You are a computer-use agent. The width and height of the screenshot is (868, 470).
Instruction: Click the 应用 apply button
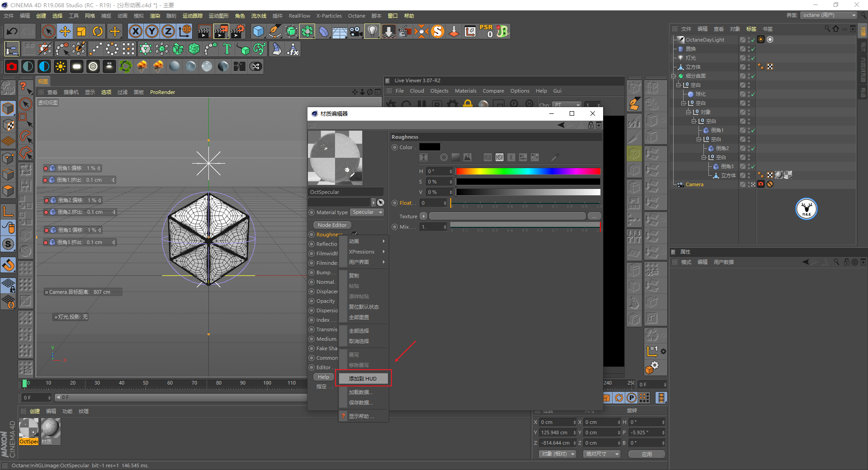point(647,454)
